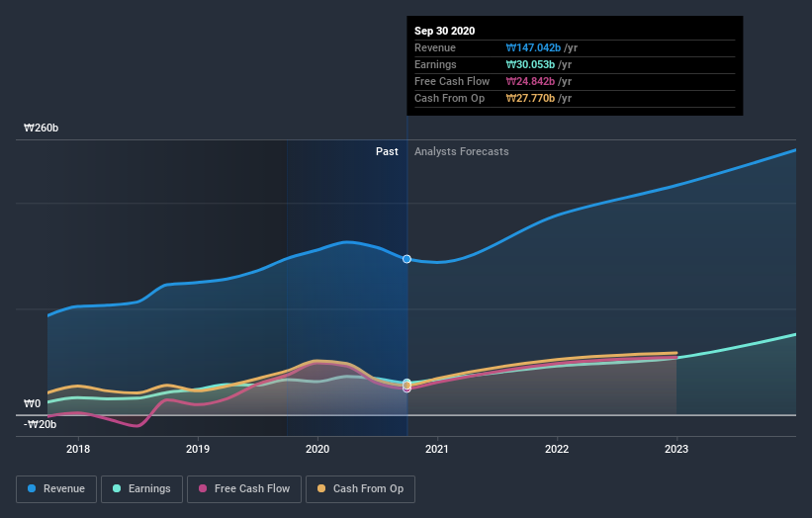
Task: Click the ₩147.042b revenue value
Action: (x=533, y=47)
